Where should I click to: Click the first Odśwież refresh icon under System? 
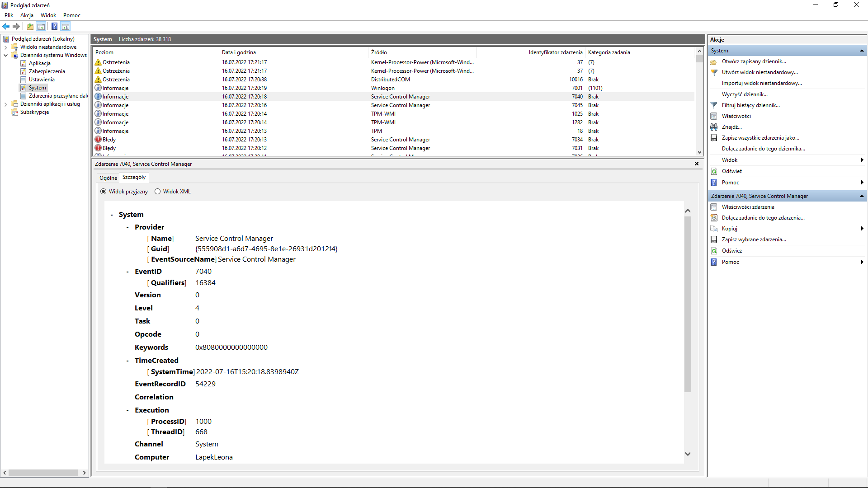tap(714, 171)
